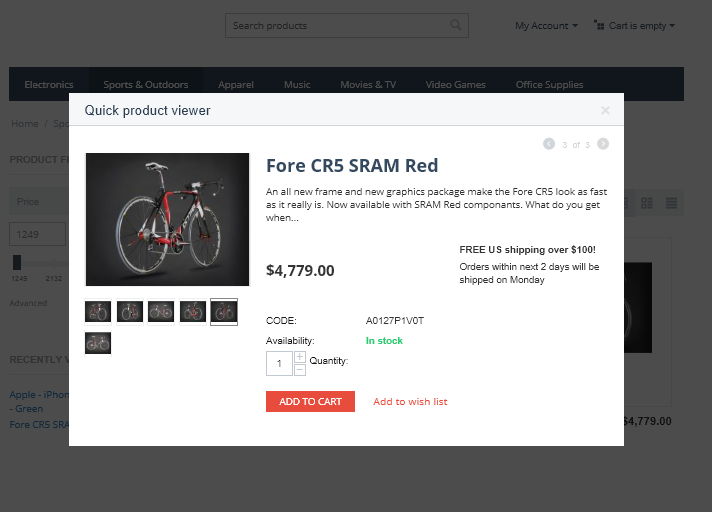This screenshot has height=512, width=712.
Task: Select the first bike thumbnail image
Action: (97, 312)
